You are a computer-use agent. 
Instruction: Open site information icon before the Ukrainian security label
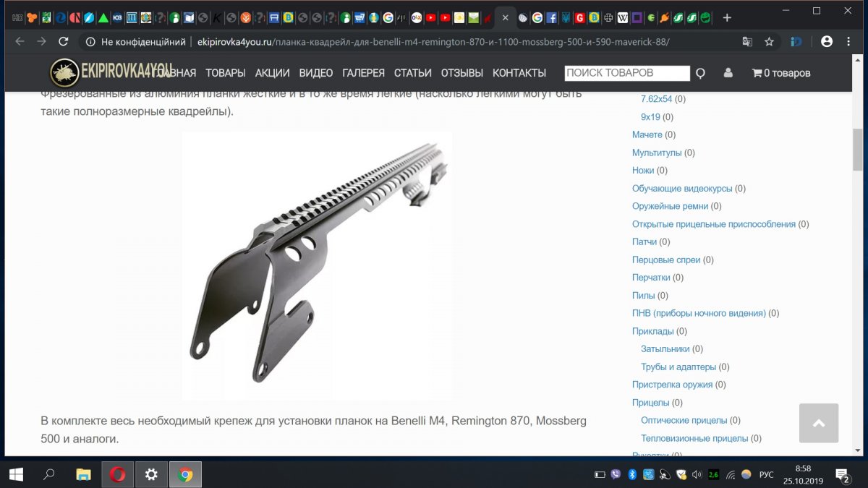click(x=90, y=42)
